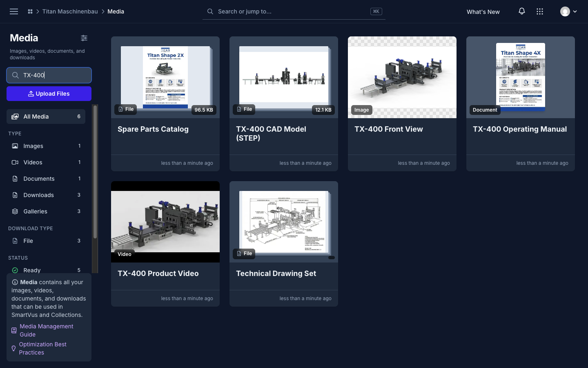588x368 pixels.
Task: Focus the global Search or jump to field
Action: 294,11
